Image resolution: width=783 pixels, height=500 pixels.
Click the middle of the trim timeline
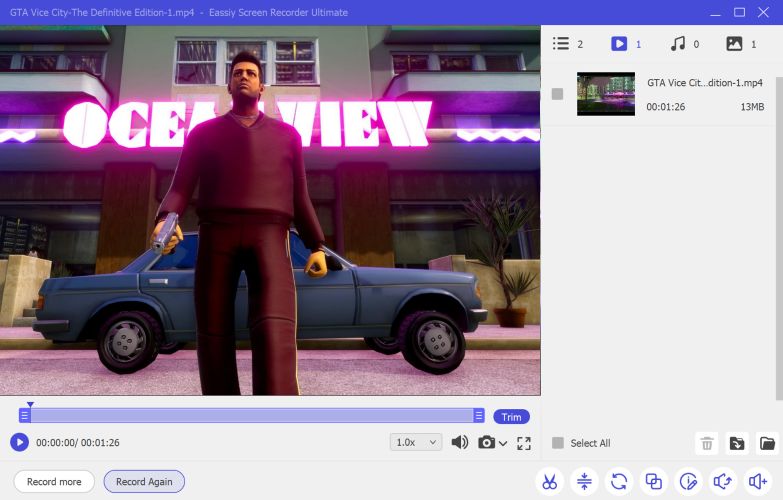pos(252,415)
